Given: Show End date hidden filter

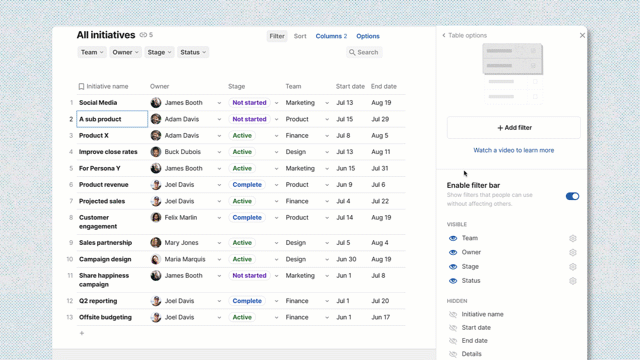Looking at the screenshot, I should click(x=453, y=341).
